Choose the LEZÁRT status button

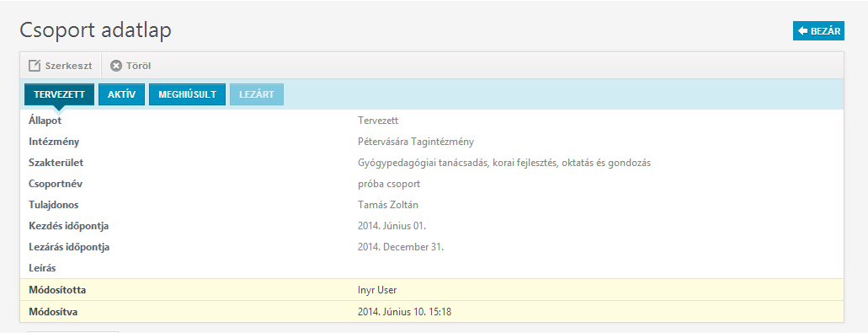tap(256, 94)
